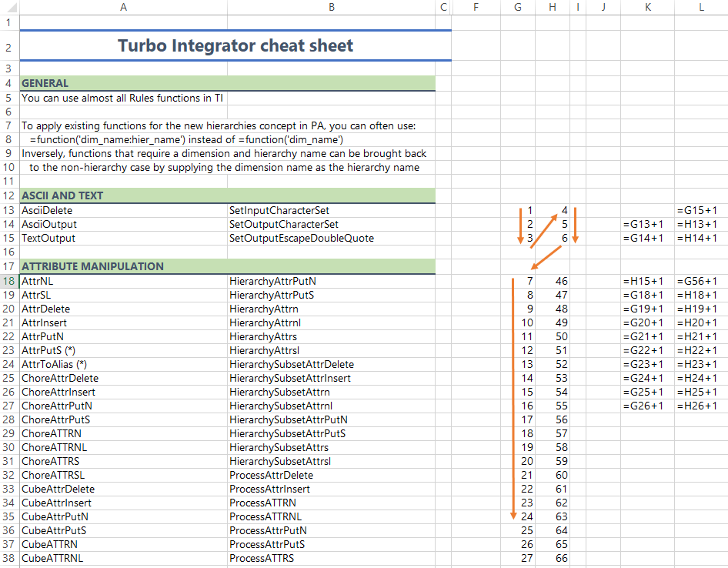Select column A header

pyautogui.click(x=123, y=7)
